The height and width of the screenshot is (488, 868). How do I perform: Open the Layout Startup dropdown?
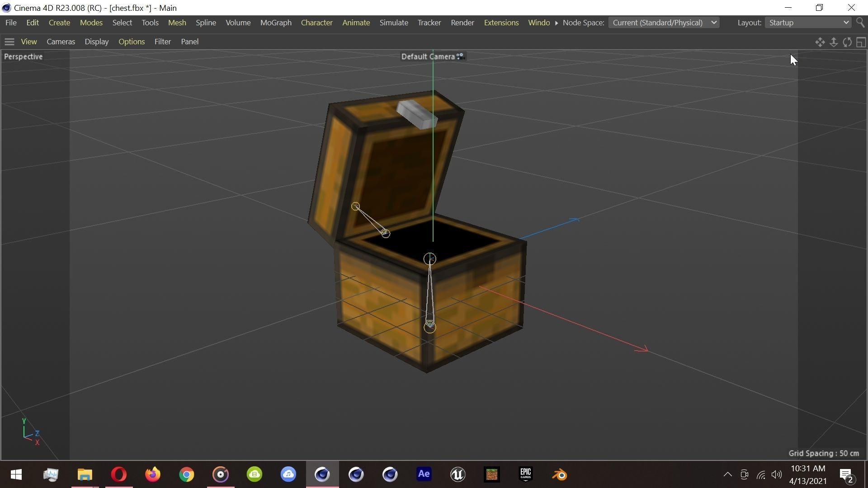(808, 23)
